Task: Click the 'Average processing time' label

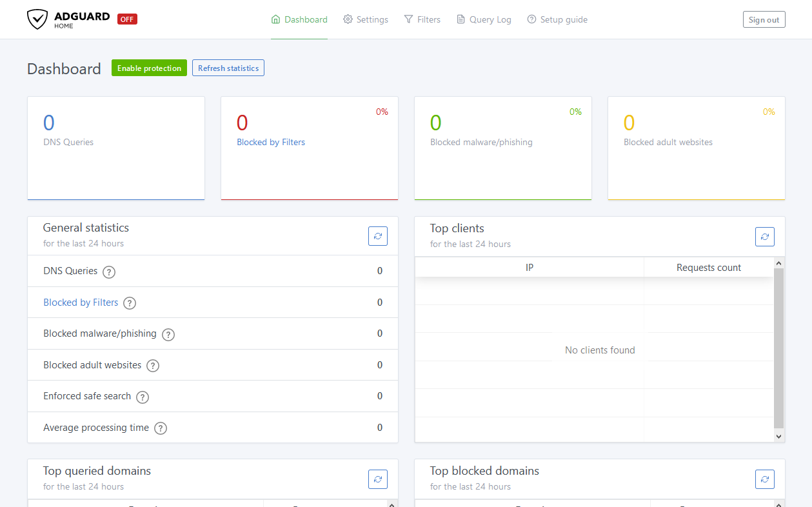Action: coord(96,428)
